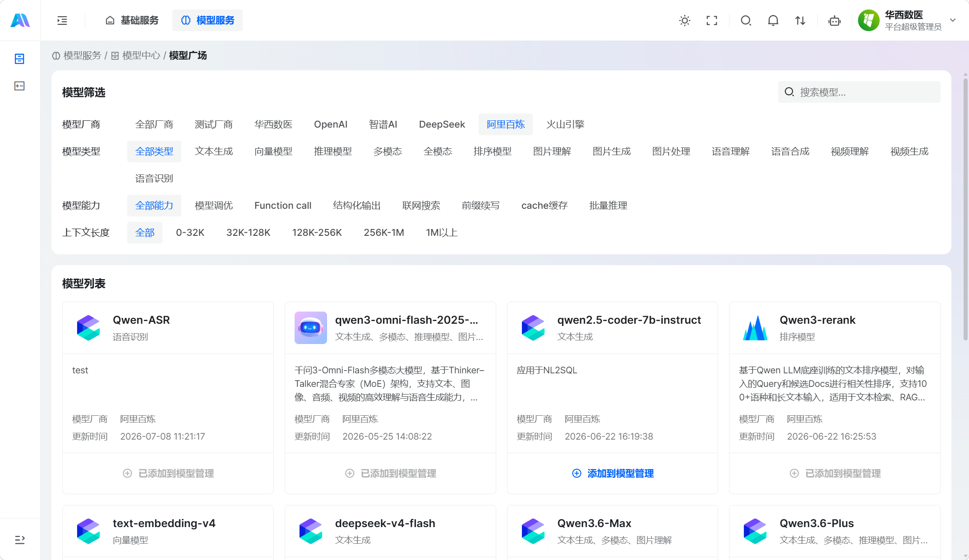Select model type 图片理解
The image size is (969, 560).
coord(552,151)
